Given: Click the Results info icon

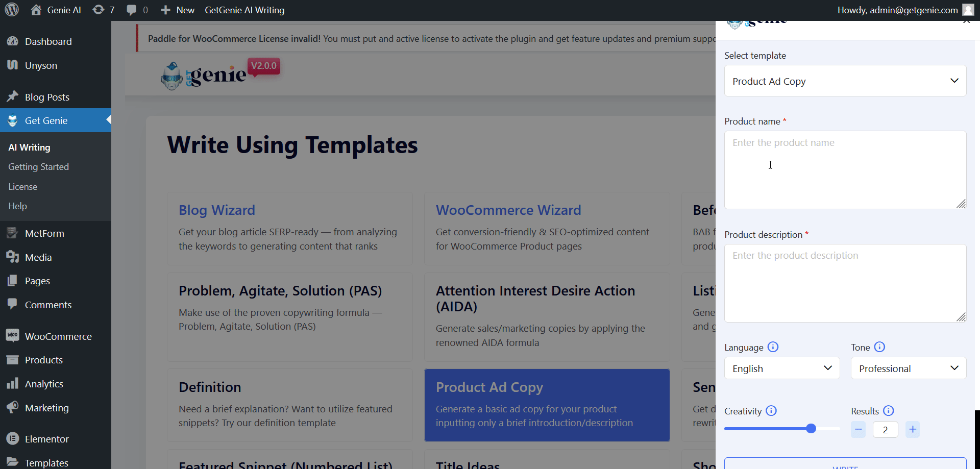Looking at the screenshot, I should coord(889,411).
